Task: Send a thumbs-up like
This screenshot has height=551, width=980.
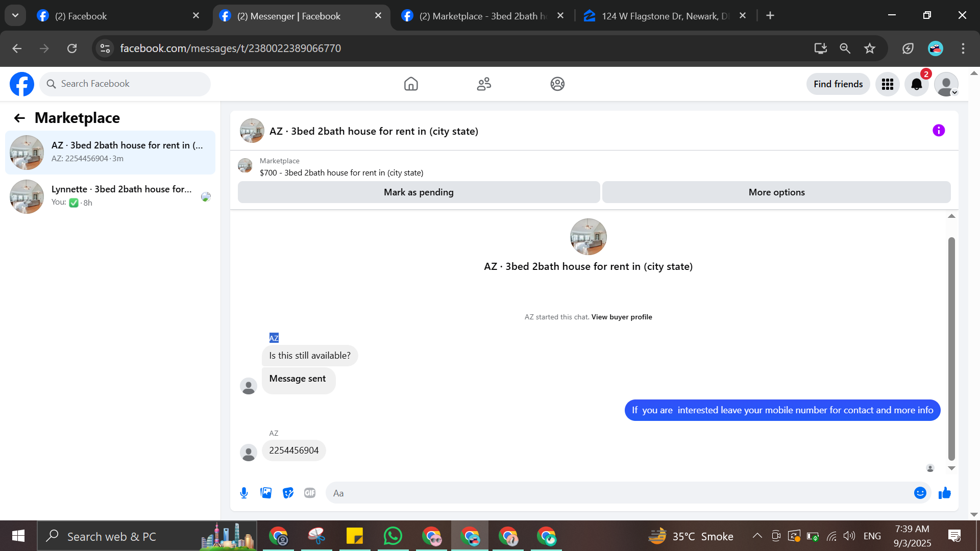Action: coord(945,493)
